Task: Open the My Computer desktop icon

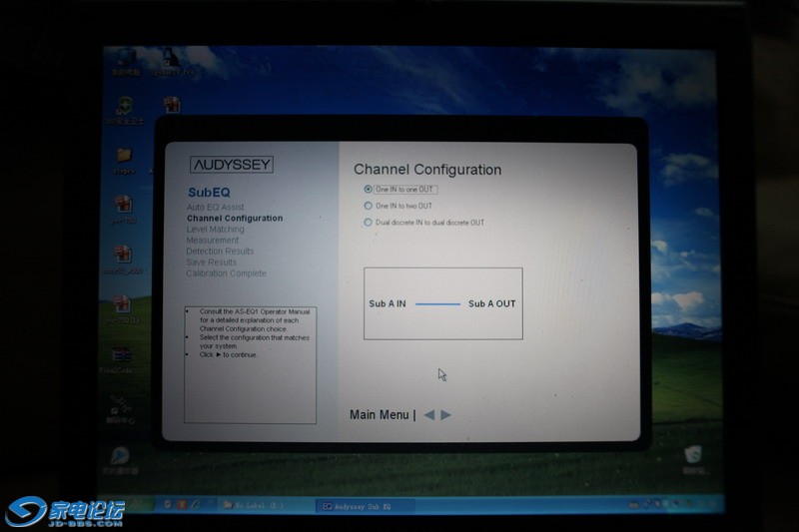Action: pyautogui.click(x=126, y=63)
